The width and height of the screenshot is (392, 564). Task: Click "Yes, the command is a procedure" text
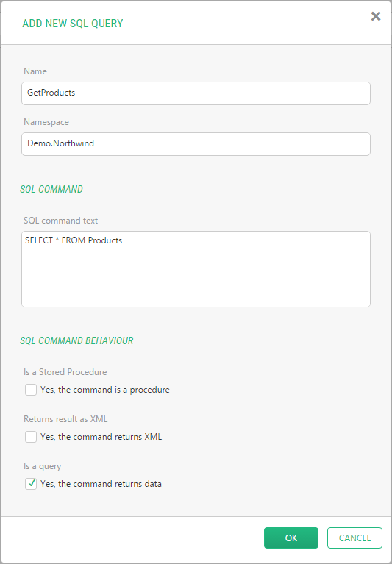click(x=105, y=390)
